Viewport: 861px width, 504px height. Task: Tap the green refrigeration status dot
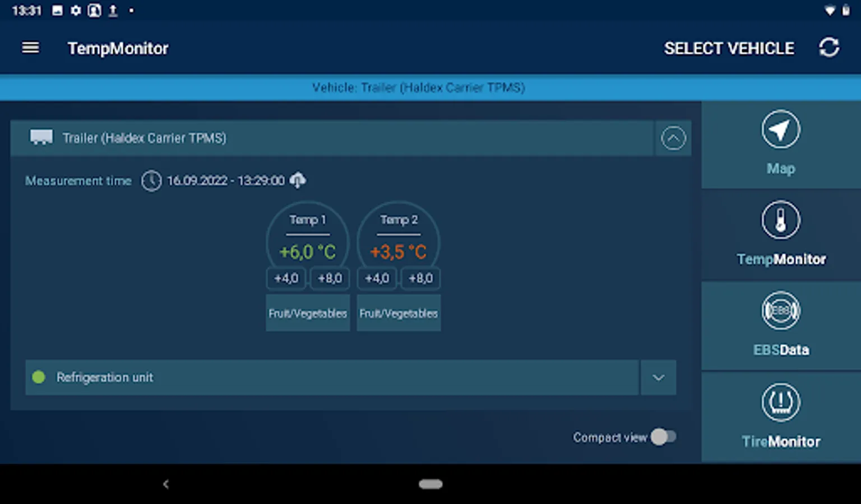click(x=39, y=377)
